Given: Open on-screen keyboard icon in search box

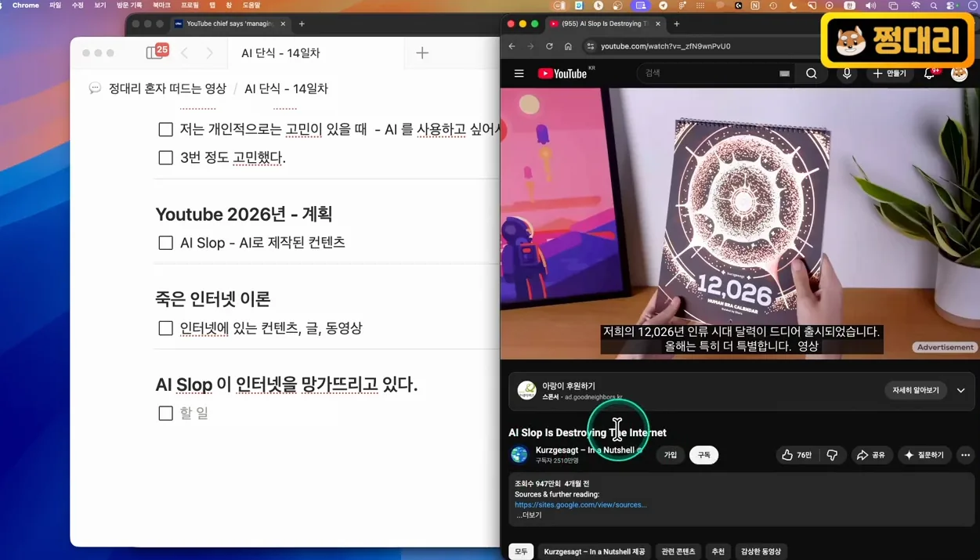Looking at the screenshot, I should [x=784, y=74].
